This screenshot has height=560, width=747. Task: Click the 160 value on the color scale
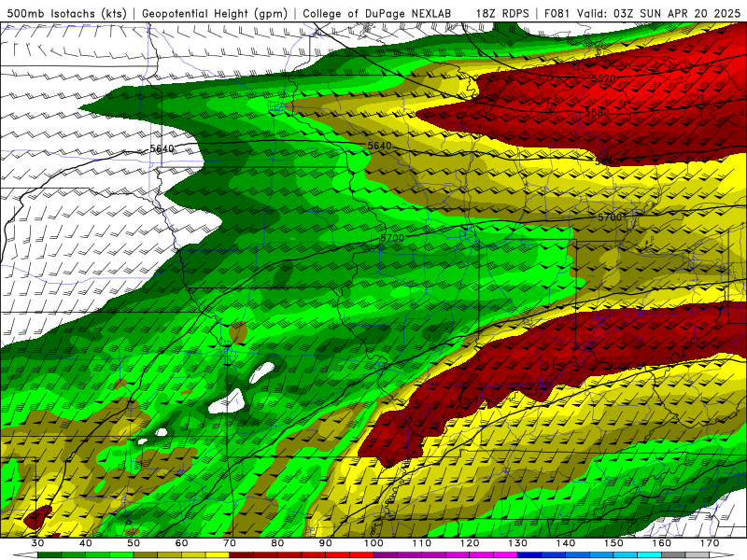point(662,543)
